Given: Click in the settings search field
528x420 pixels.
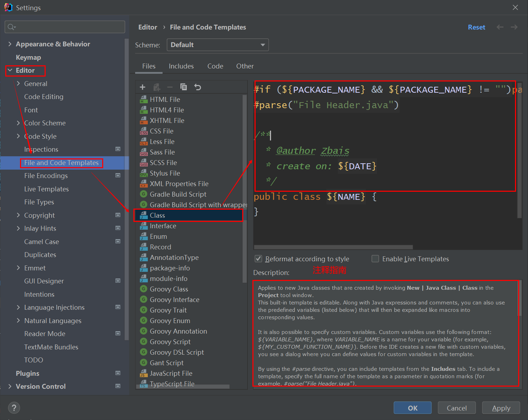Looking at the screenshot, I should [65, 27].
